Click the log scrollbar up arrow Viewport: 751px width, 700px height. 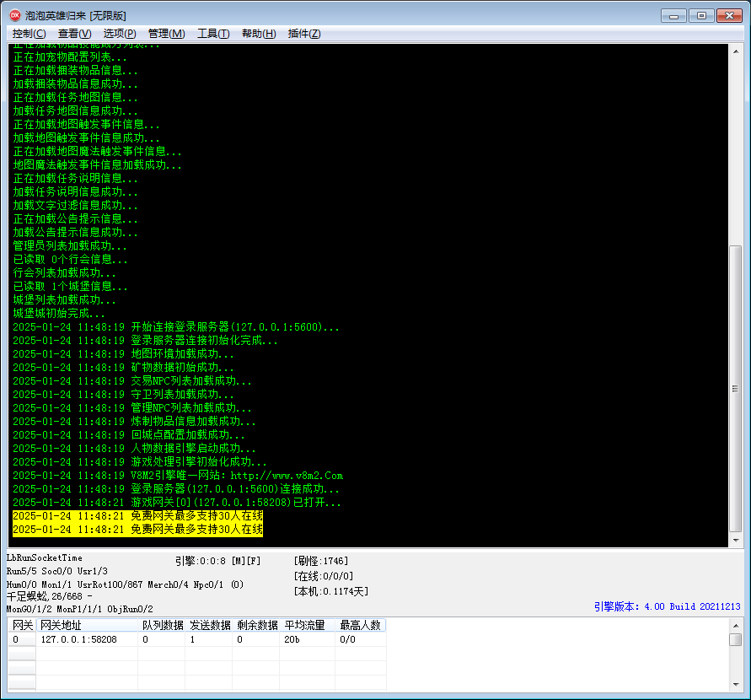736,51
